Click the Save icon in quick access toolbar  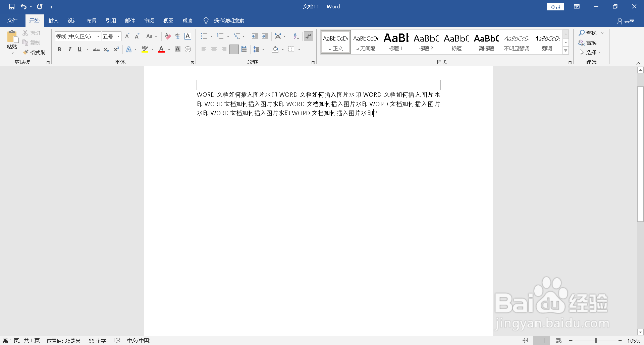coord(12,7)
